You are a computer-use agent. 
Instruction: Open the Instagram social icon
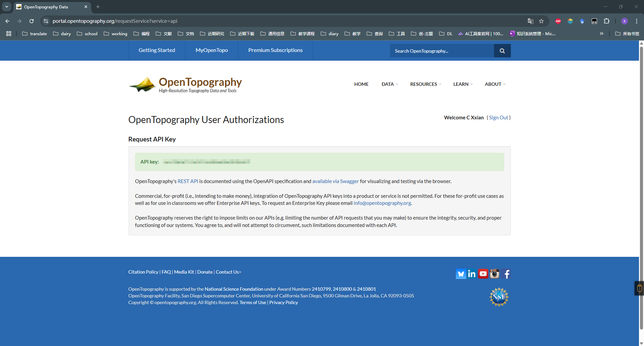494,274
